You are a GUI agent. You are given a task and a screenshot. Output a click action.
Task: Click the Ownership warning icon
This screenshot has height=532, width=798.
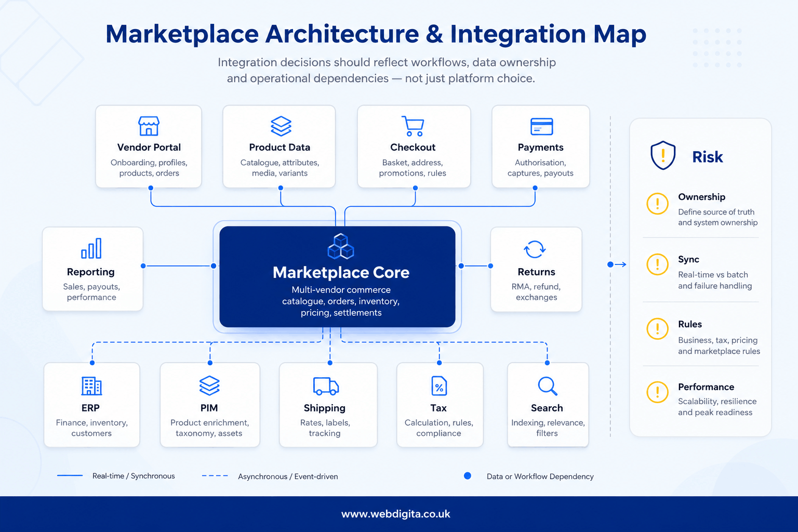657,203
